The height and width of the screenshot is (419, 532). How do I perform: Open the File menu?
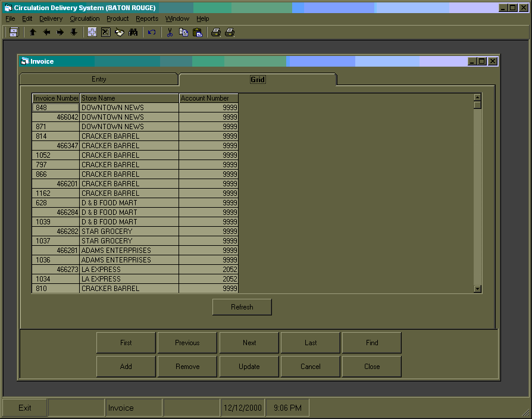pos(10,18)
